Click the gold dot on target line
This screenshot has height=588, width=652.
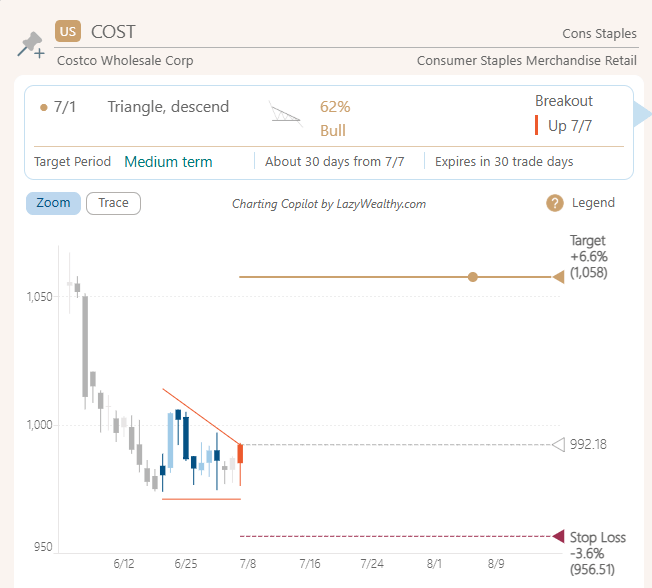pyautogui.click(x=473, y=277)
